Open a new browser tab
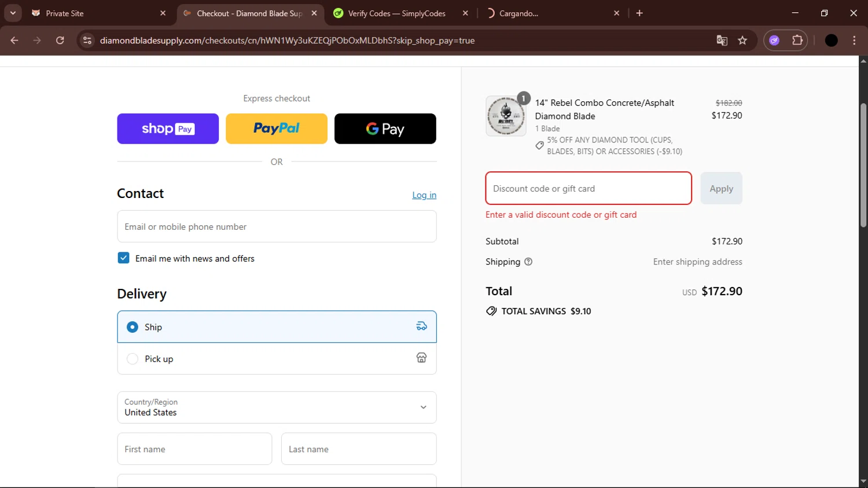Image resolution: width=868 pixels, height=488 pixels. coord(639,13)
